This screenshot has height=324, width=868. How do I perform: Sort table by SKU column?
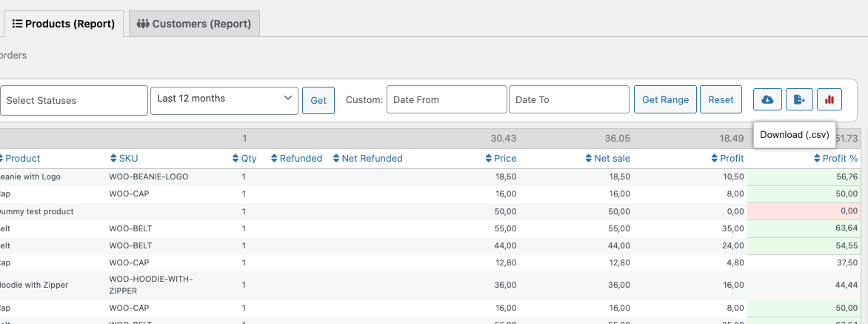[124, 158]
